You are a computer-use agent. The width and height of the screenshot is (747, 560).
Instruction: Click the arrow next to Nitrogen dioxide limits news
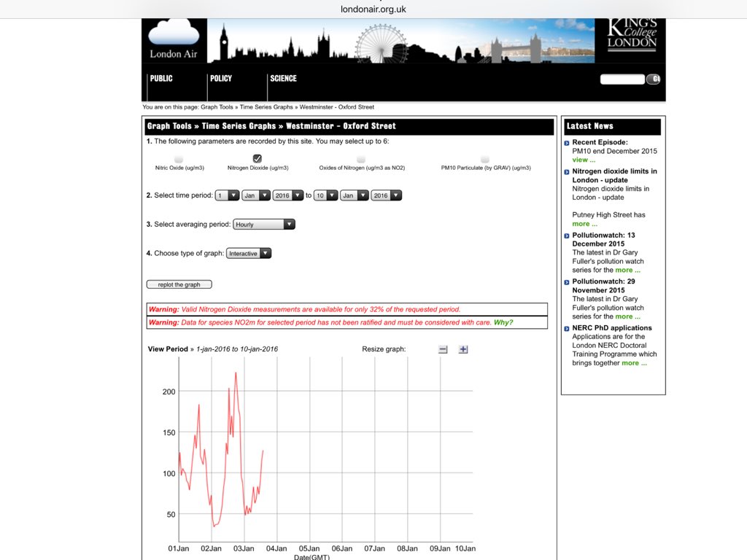pos(567,171)
